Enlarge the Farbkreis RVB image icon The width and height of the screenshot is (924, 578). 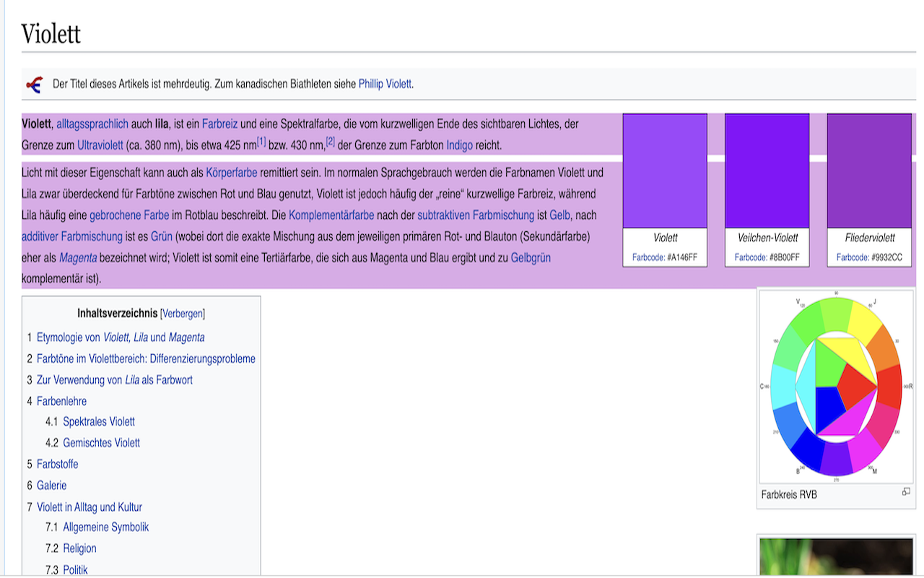pos(906,492)
